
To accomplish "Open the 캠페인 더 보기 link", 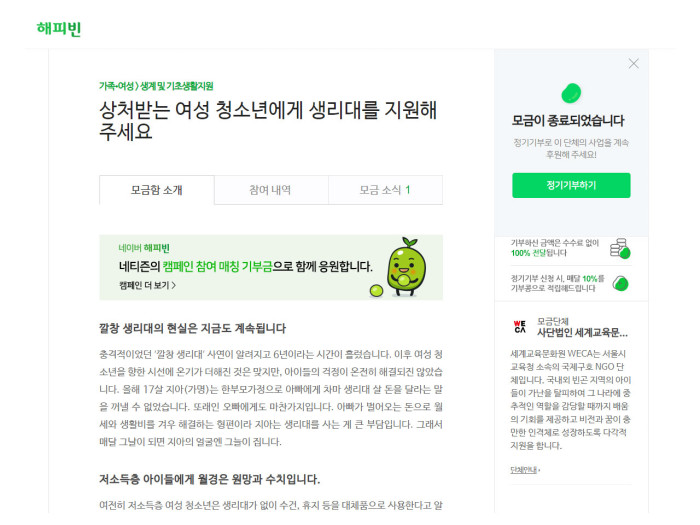I will 147,285.
